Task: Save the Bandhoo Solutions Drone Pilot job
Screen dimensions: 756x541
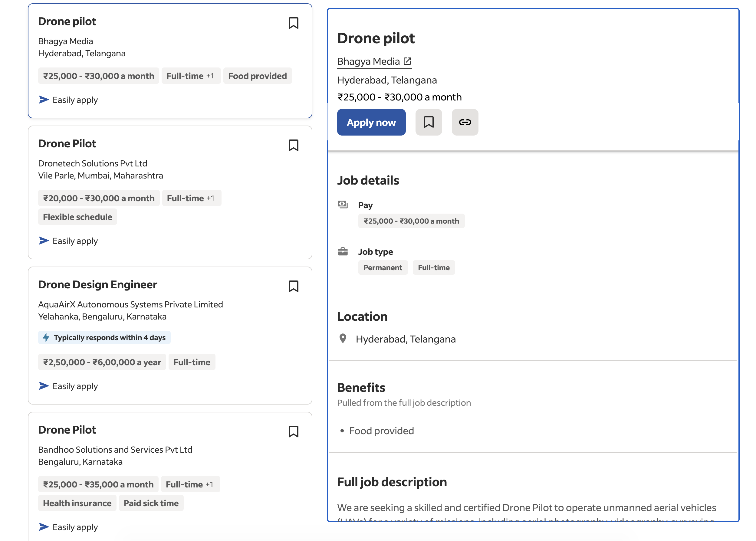Action: pyautogui.click(x=293, y=431)
